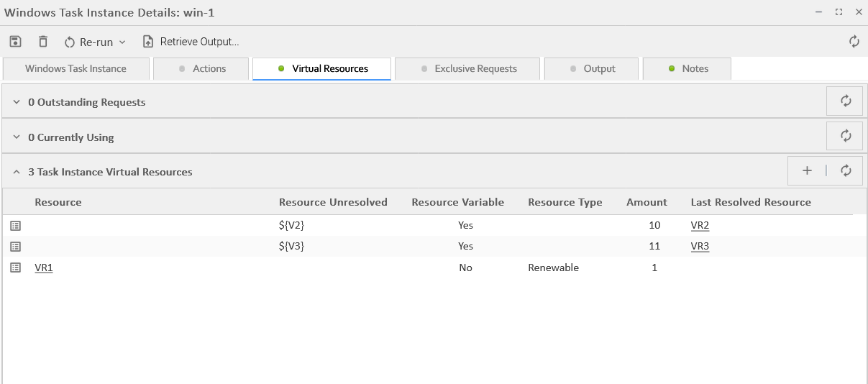Open the VR2 last resolved resource link
The width and height of the screenshot is (868, 384).
click(700, 226)
